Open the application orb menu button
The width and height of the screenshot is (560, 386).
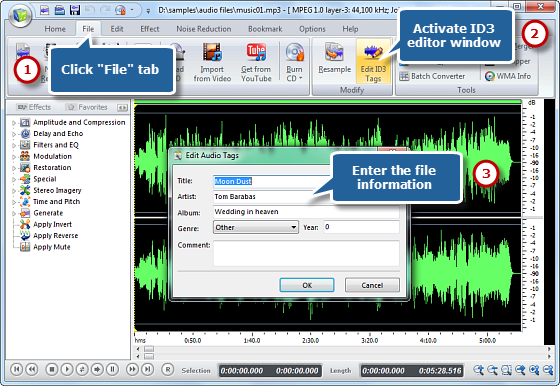pos(20,15)
